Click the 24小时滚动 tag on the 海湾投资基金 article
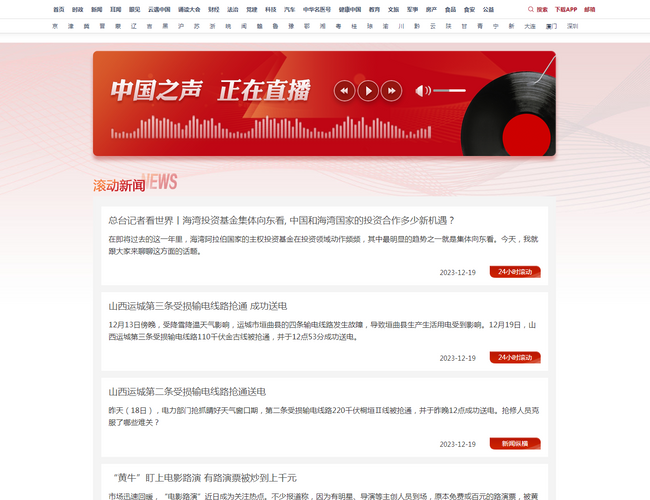Image resolution: width=650 pixels, height=500 pixels. 515,272
